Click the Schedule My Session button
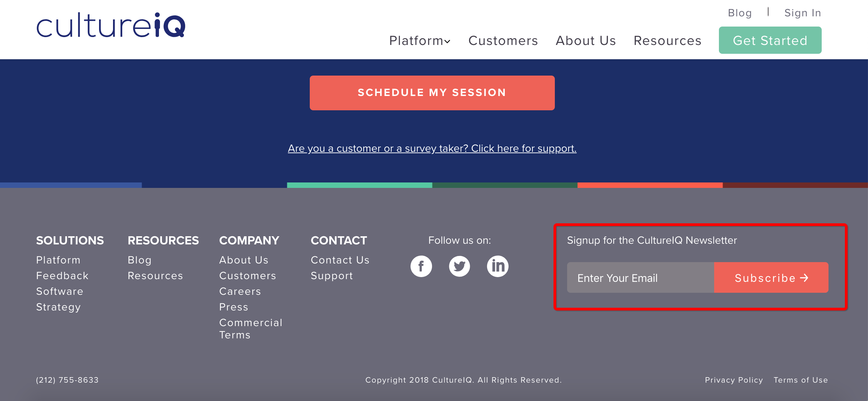Screen dimensions: 868x401 point(432,93)
